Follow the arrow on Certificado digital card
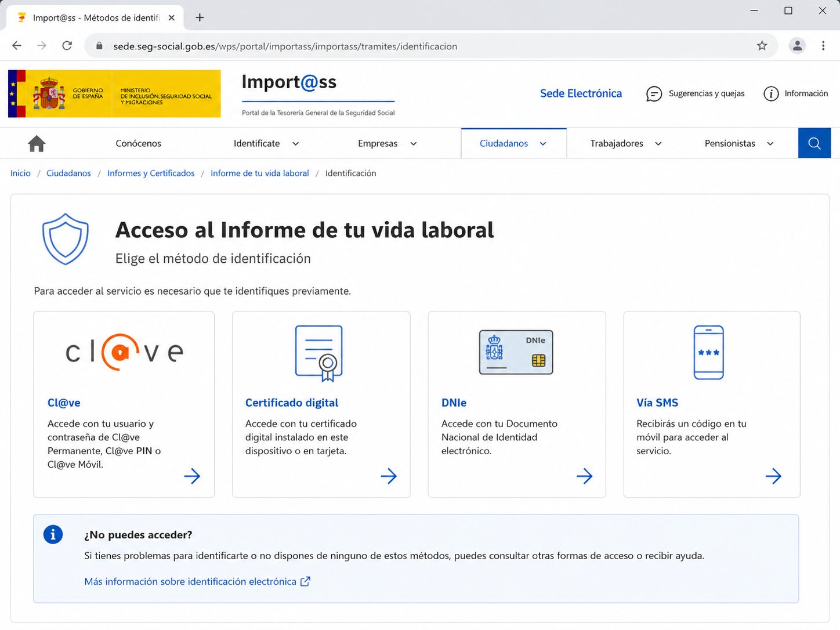Screen dimensions: 840x630 [x=389, y=476]
